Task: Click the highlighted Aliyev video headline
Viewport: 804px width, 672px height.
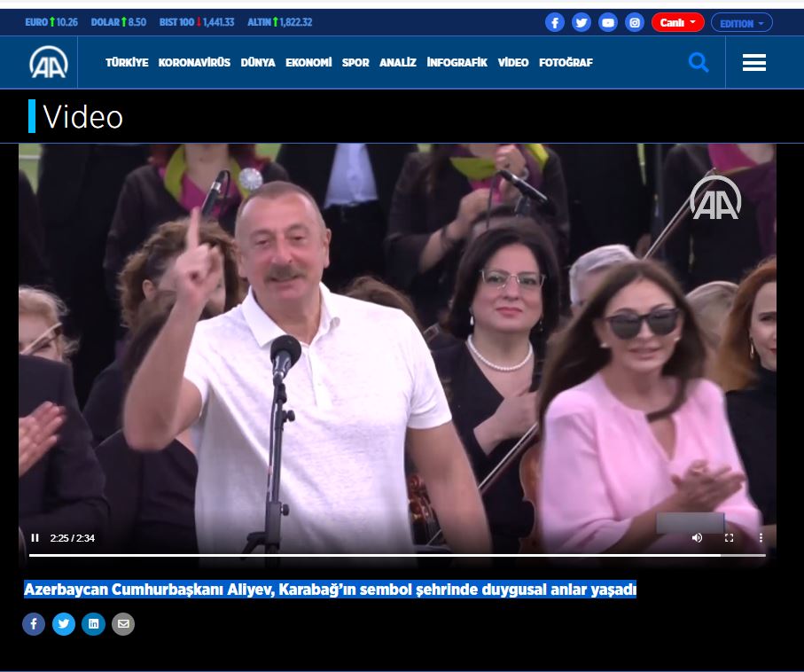Action: [x=331, y=590]
